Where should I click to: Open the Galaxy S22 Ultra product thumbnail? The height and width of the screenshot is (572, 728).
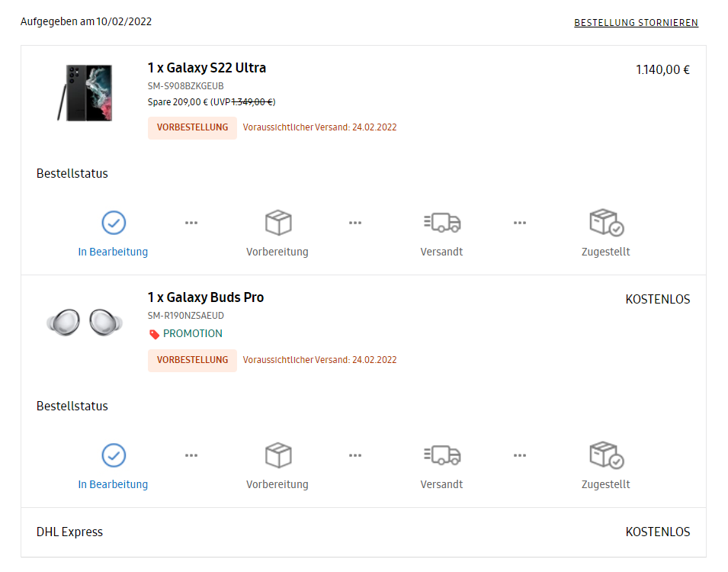85,93
